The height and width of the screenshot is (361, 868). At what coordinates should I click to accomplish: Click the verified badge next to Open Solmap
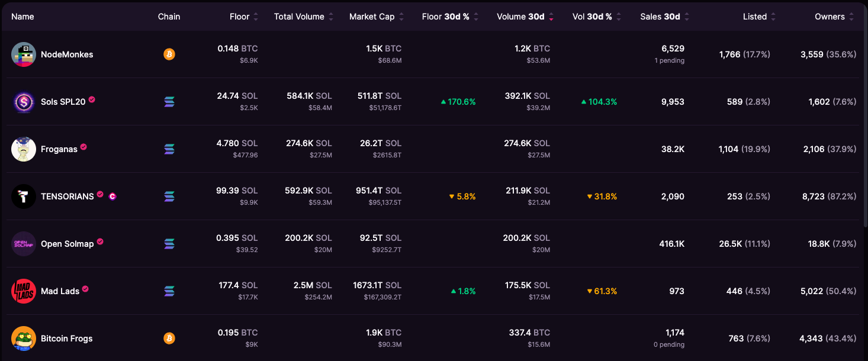pyautogui.click(x=100, y=241)
